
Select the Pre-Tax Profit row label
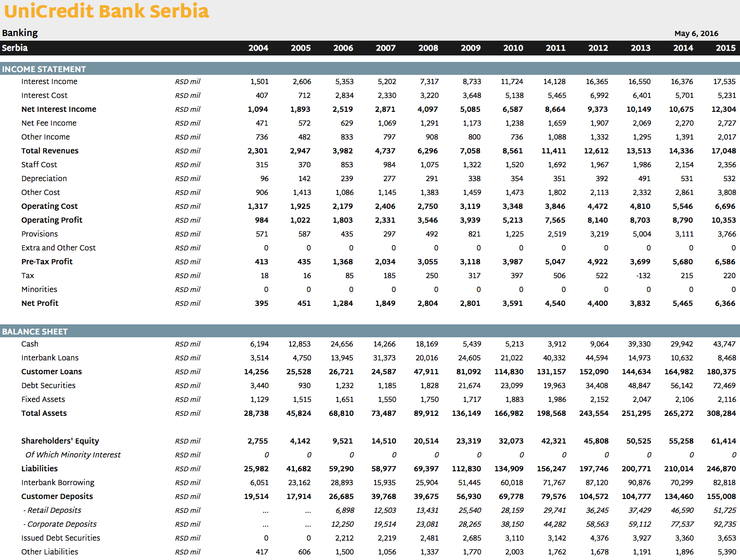point(47,262)
